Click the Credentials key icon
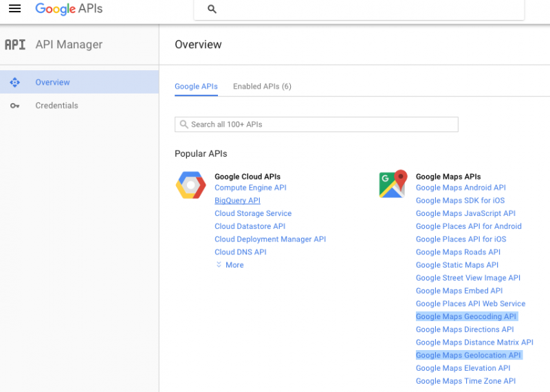The image size is (550, 392). 14,106
